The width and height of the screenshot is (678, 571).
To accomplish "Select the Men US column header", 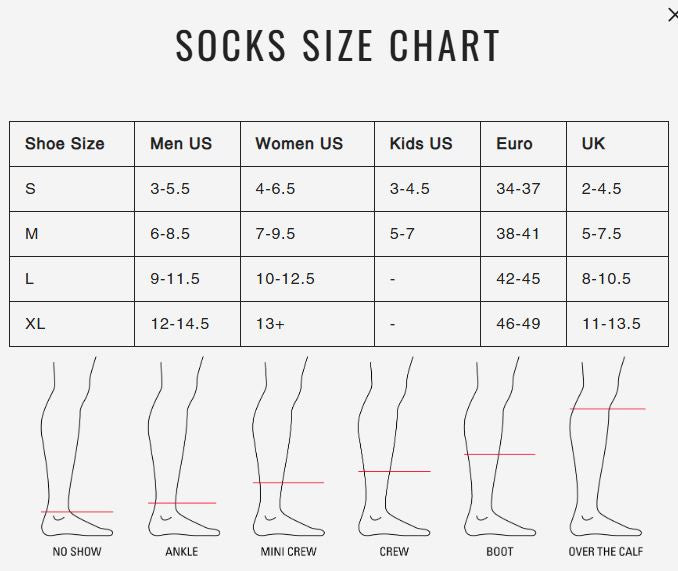I will point(181,144).
